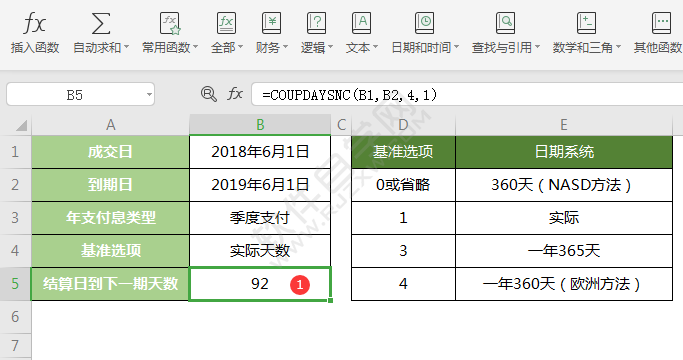
Task: Click header cell D1 基准选项
Action: click(x=403, y=152)
